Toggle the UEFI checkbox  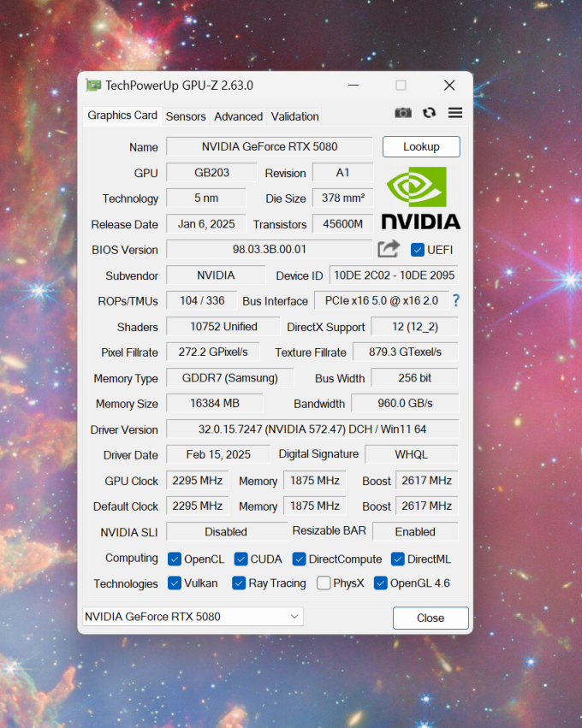tap(417, 250)
